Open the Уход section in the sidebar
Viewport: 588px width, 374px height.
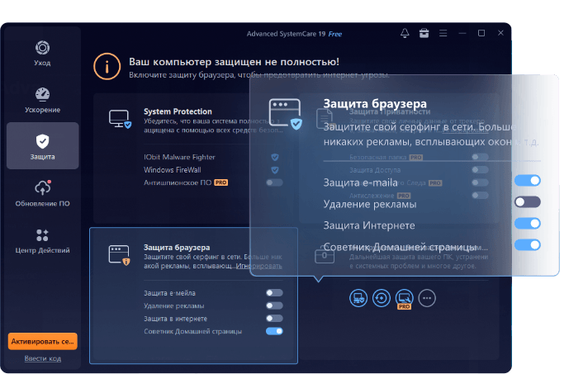tap(42, 54)
